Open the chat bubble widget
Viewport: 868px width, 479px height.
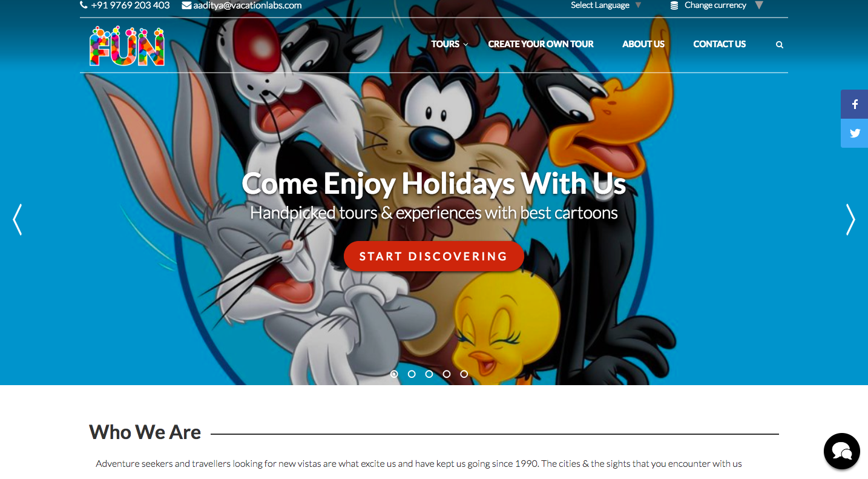point(841,451)
